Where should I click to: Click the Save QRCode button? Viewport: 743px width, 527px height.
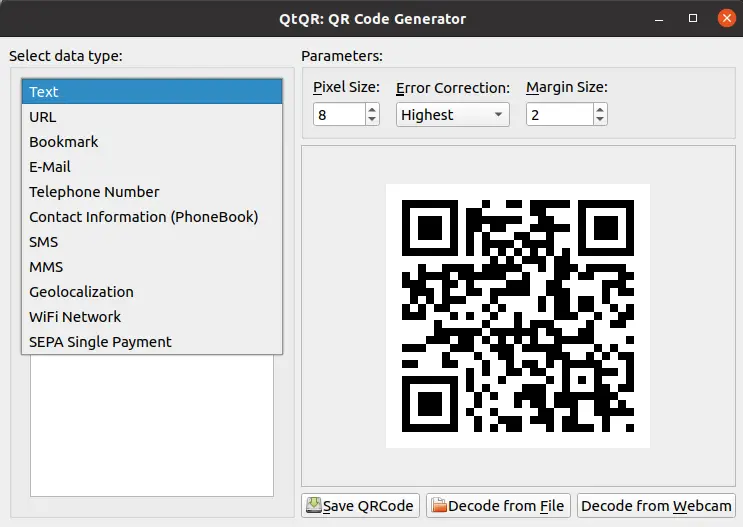coord(360,506)
